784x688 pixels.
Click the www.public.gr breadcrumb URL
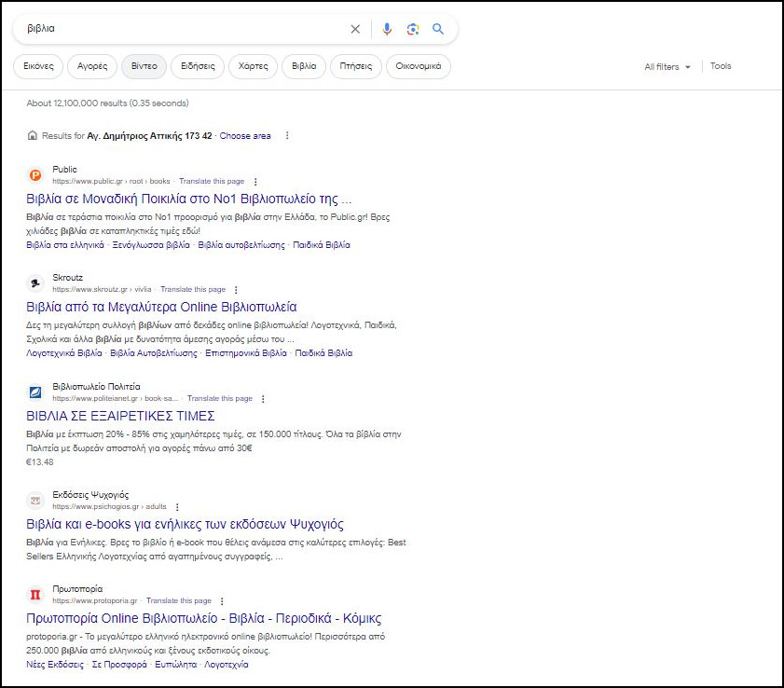tap(111, 181)
